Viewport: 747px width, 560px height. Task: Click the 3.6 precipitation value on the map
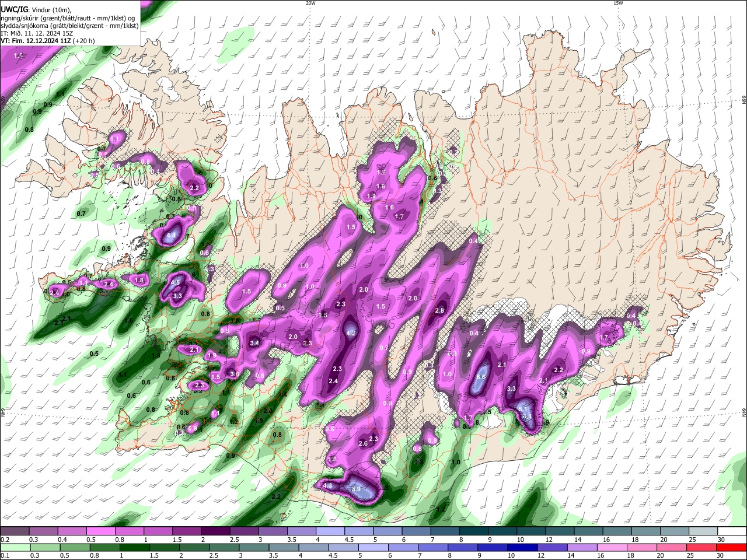pyautogui.click(x=235, y=374)
